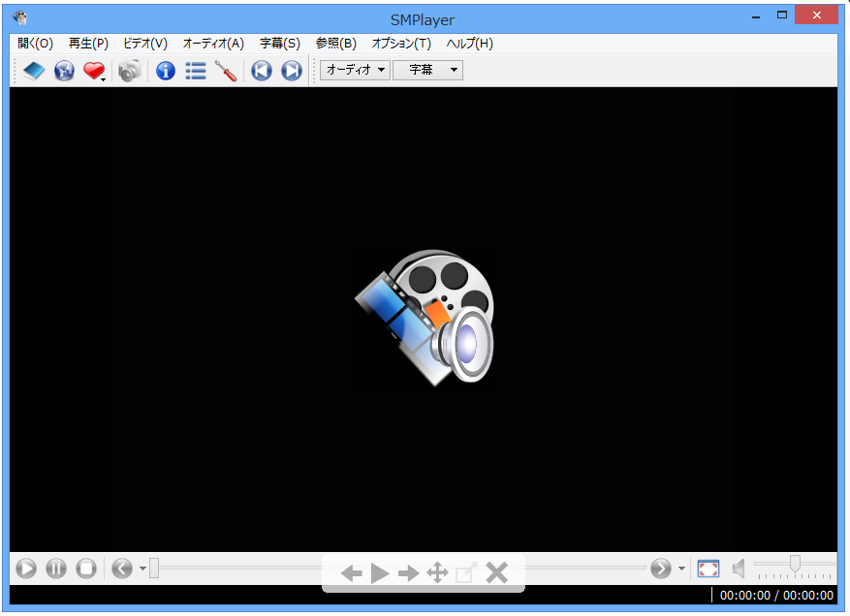Expand the 字幕 subtitle dropdown
The image size is (850, 616).
(427, 70)
